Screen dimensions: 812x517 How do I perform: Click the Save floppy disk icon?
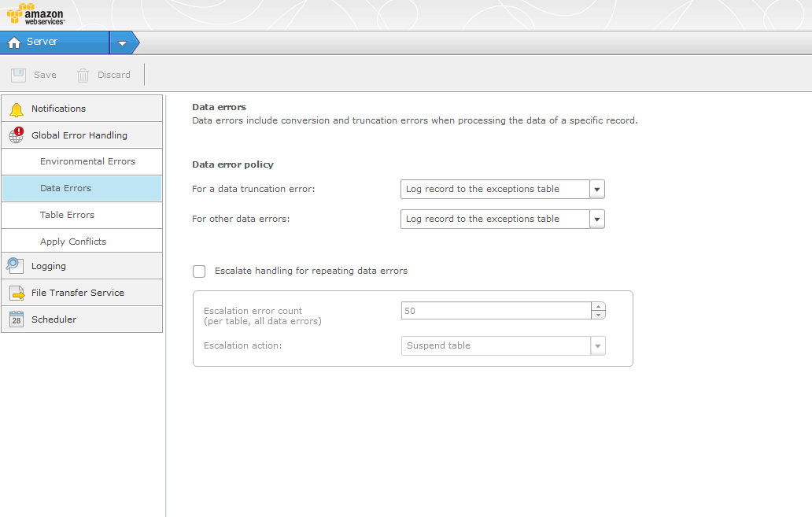point(18,75)
